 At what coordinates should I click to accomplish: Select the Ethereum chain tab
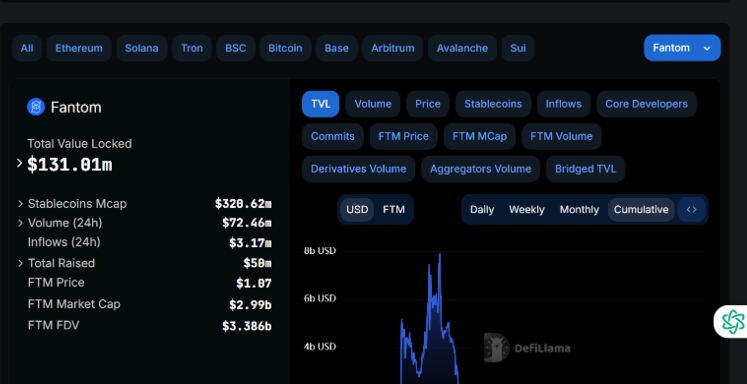[79, 48]
